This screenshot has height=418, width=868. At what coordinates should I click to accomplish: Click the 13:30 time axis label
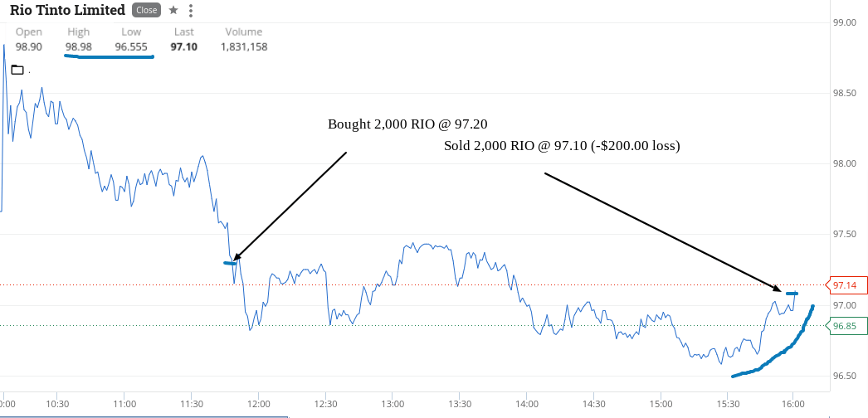pos(458,404)
